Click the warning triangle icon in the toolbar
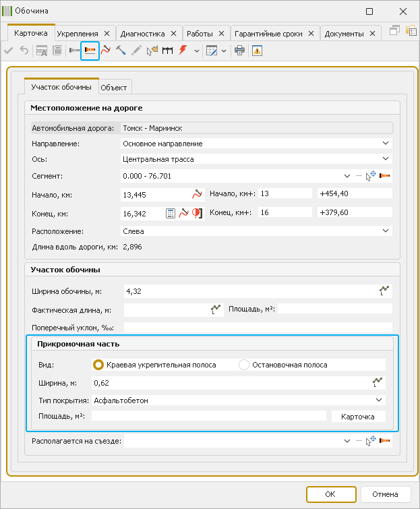The width and height of the screenshot is (420, 509). 256,51
